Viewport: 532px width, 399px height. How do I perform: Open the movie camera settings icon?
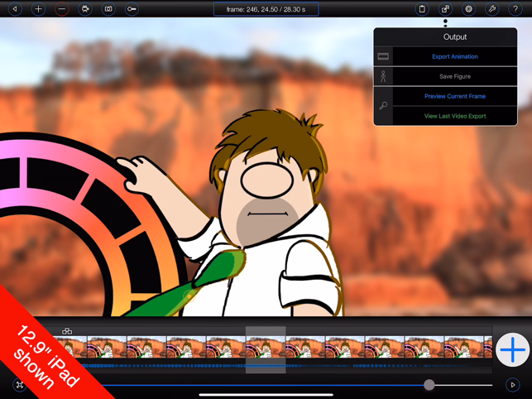pos(85,9)
